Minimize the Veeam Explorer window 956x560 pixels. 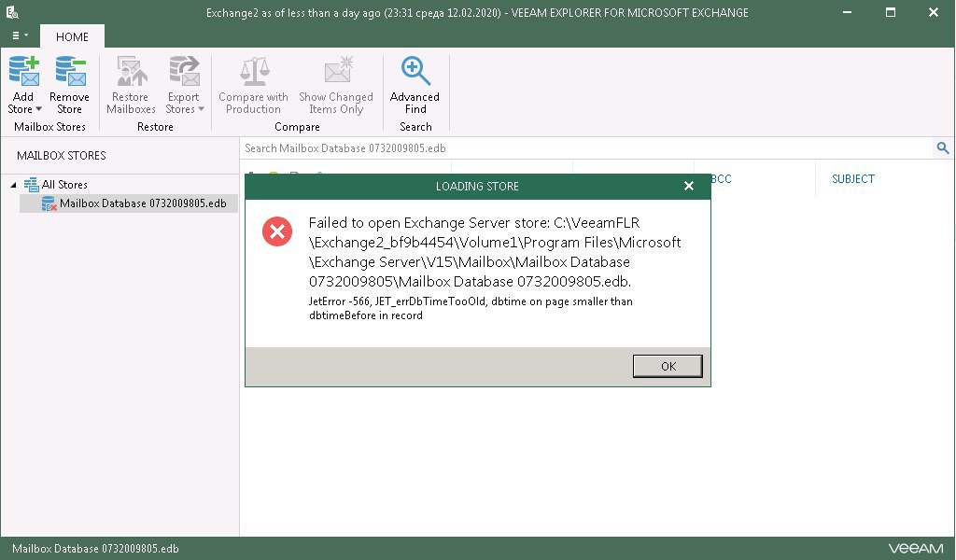click(x=847, y=12)
